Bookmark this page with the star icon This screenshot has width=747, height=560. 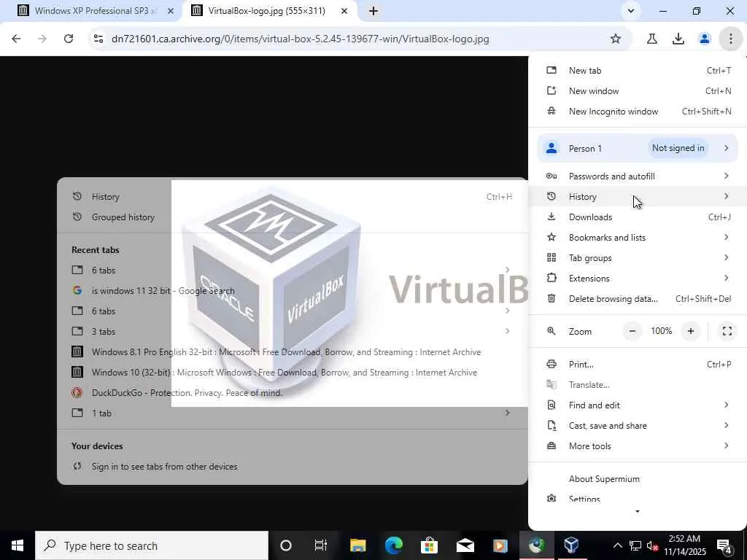(x=616, y=39)
